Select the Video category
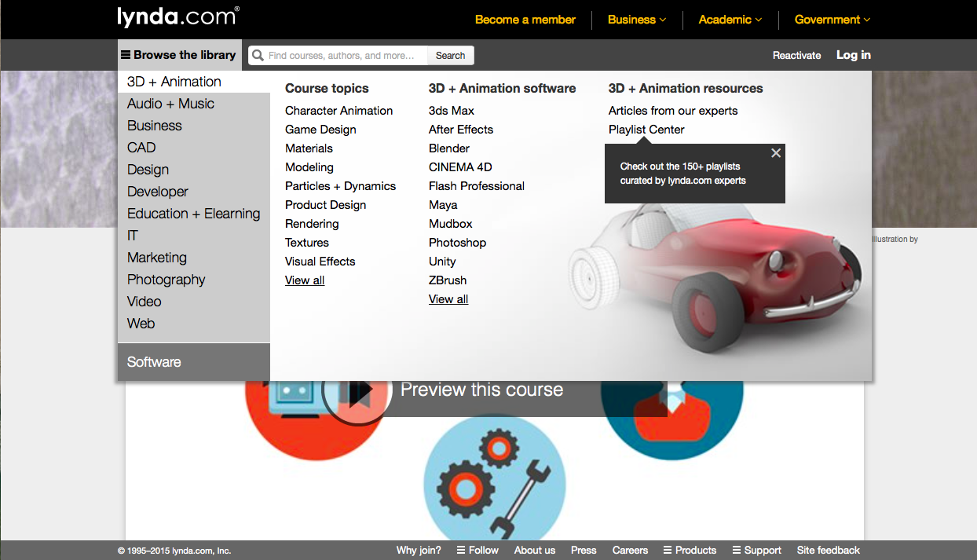Viewport: 977px width, 560px height. click(194, 302)
